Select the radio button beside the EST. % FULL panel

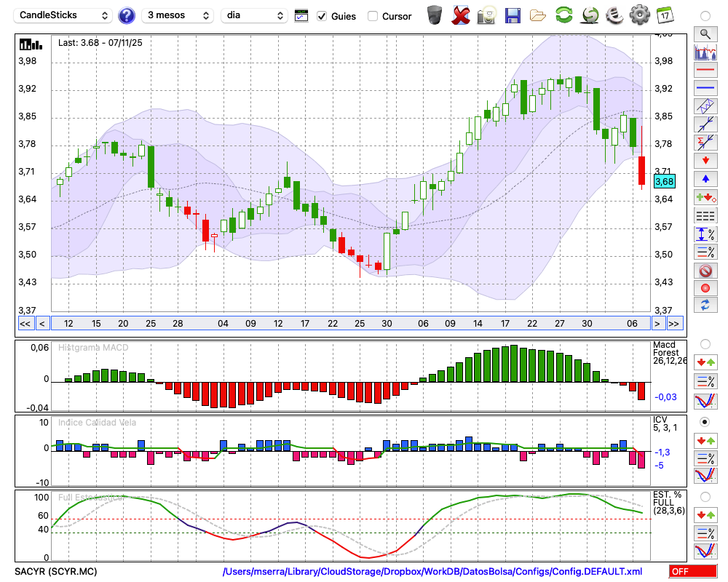pyautogui.click(x=705, y=497)
